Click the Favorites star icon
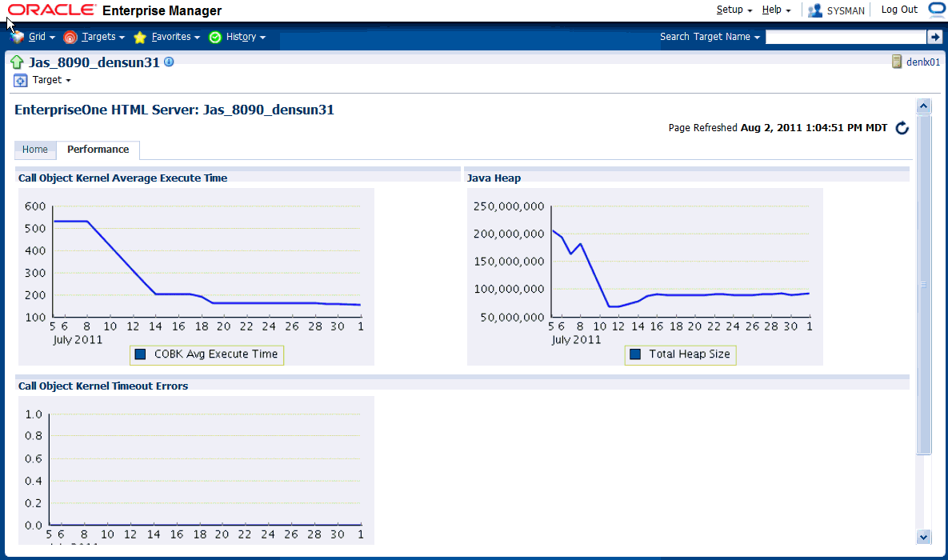This screenshot has width=948, height=560. pos(140,38)
